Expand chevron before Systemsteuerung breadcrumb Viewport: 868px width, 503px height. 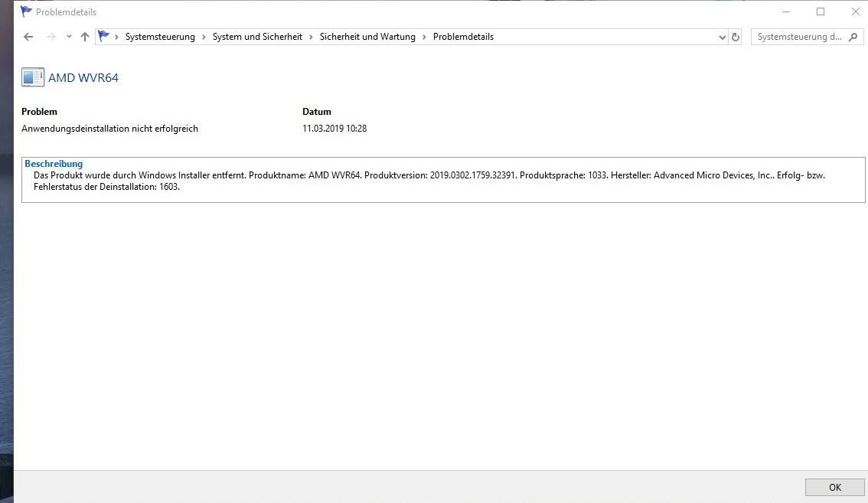117,37
